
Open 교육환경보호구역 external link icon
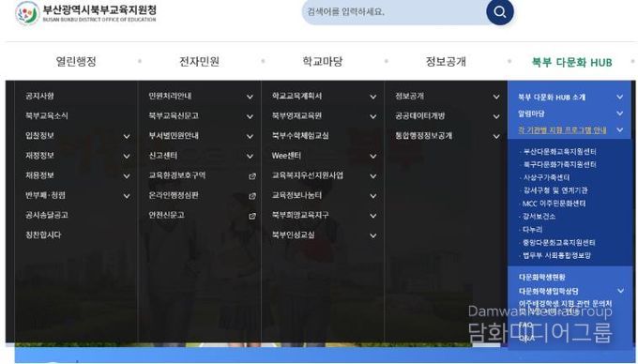(252, 176)
